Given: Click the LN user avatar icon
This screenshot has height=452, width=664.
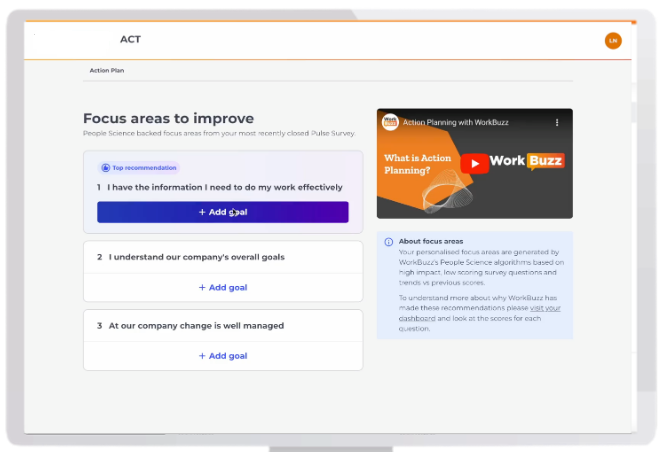Looking at the screenshot, I should (x=613, y=41).
